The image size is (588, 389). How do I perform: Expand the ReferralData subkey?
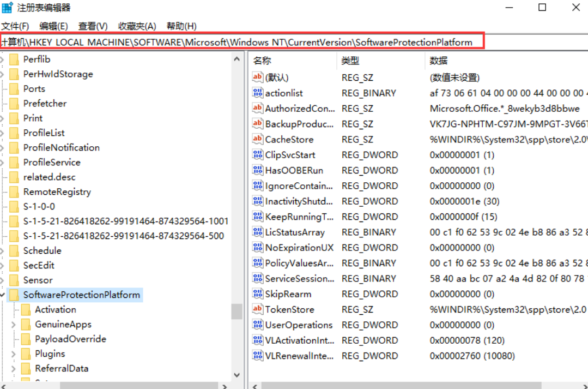(x=14, y=369)
